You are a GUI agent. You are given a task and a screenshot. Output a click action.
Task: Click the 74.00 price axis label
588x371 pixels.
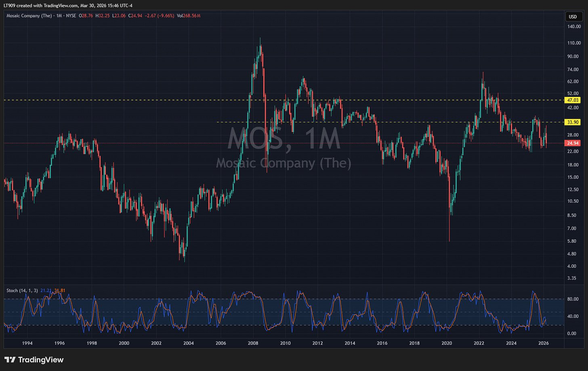tap(573, 70)
